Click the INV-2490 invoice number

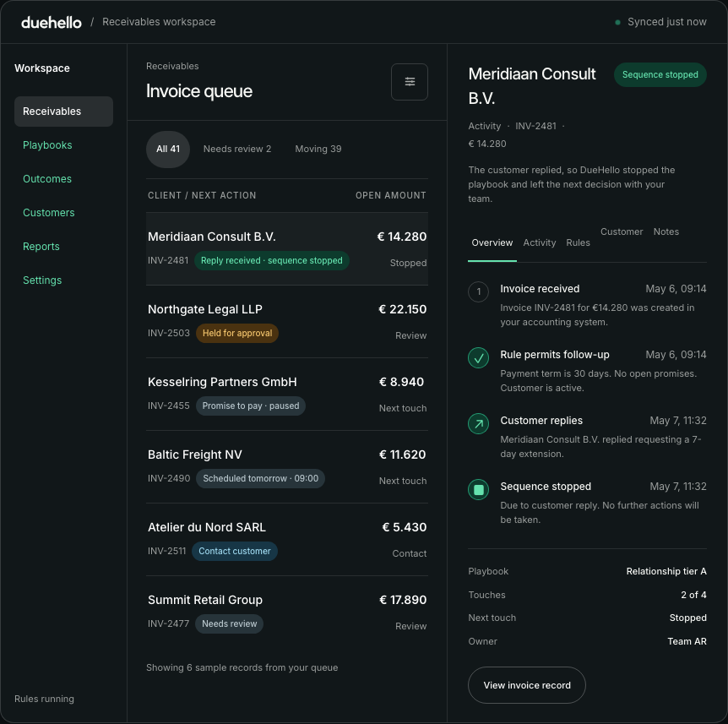(169, 479)
